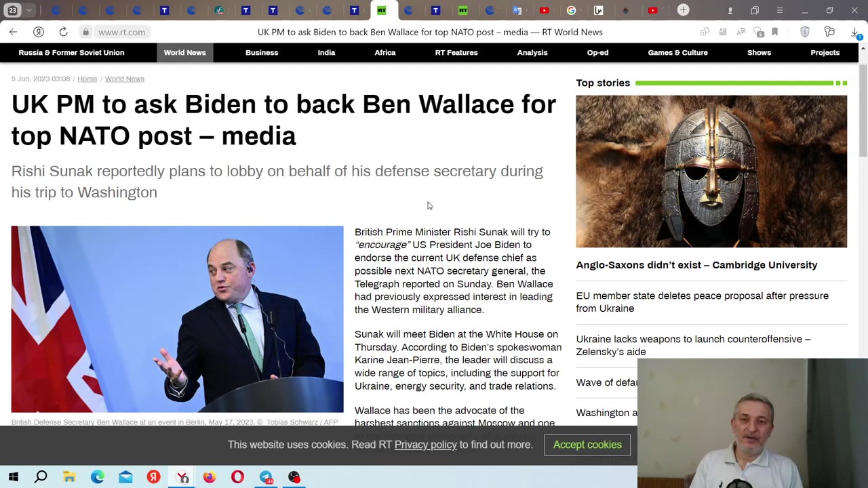Open the Africa section
The image size is (868, 488).
pos(385,52)
